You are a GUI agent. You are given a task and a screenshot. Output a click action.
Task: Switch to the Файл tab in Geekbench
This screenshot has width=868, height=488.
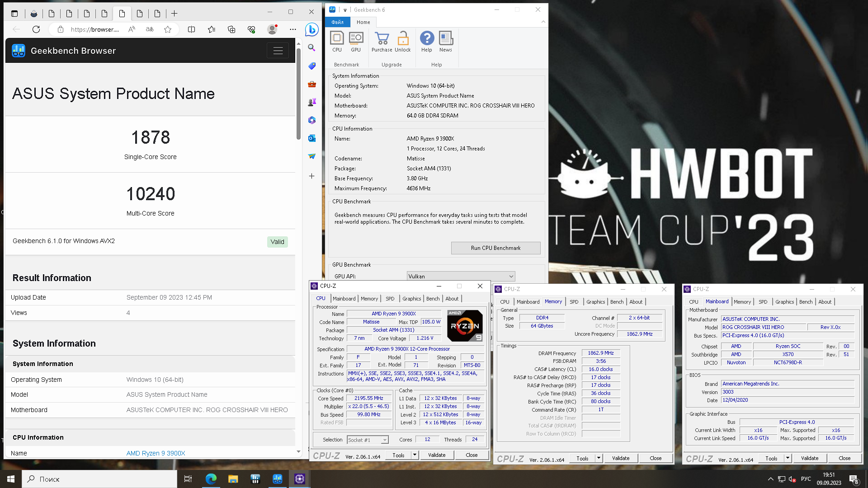(x=337, y=22)
